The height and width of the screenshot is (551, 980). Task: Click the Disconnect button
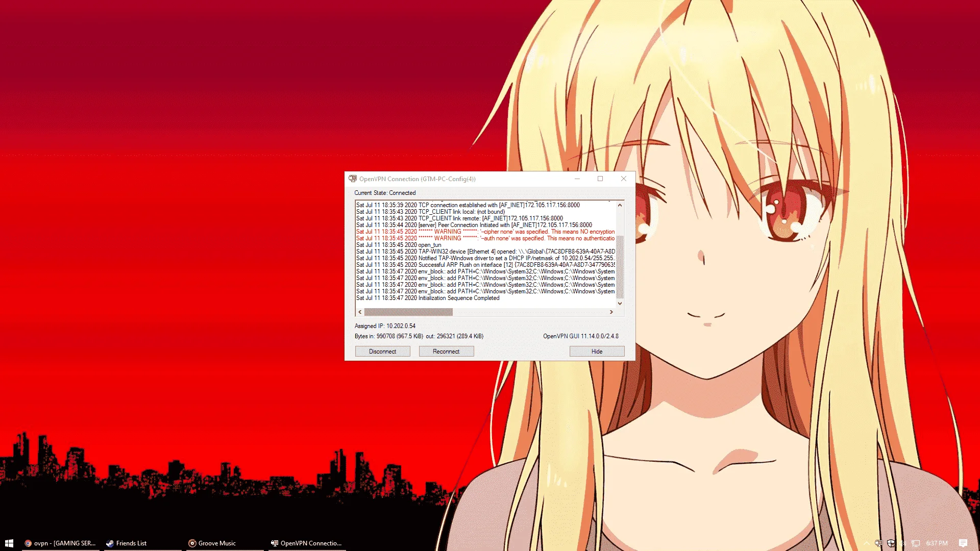(x=382, y=352)
